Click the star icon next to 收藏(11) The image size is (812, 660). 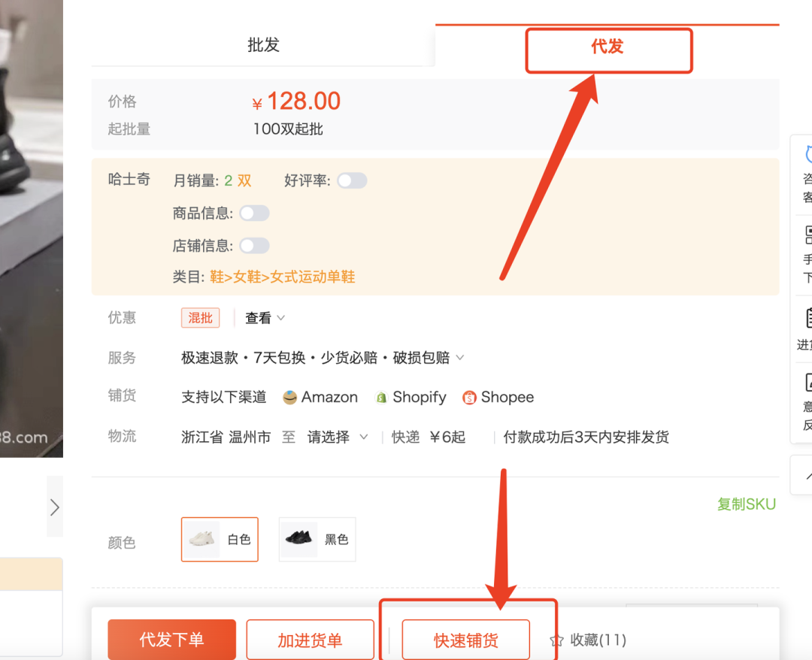(x=556, y=640)
